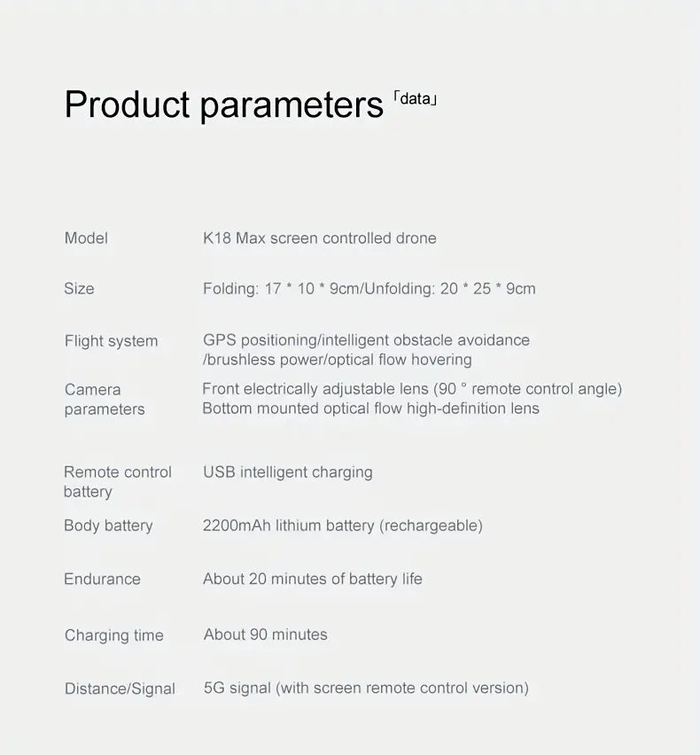The image size is (700, 755).
Task: Click the "brushless power/optical flow hovering" line
Action: (338, 360)
